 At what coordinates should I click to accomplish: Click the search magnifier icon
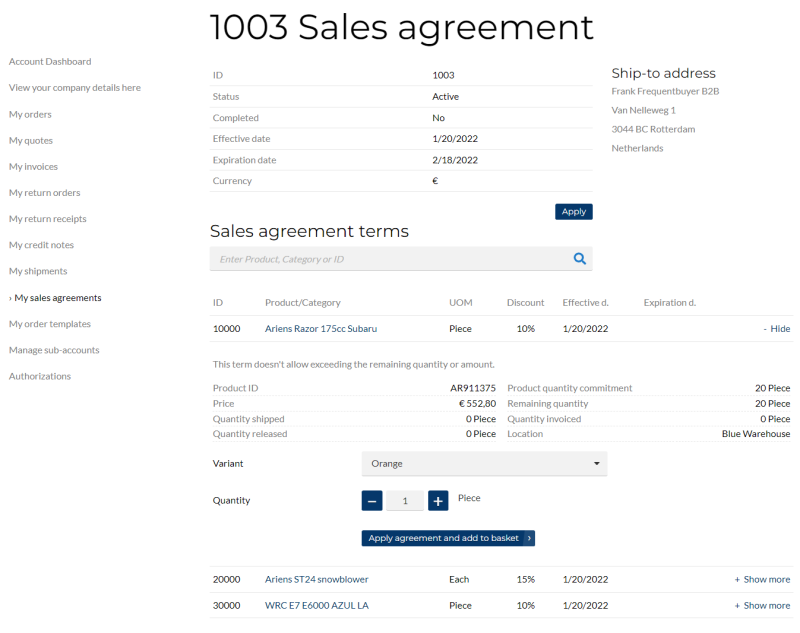point(579,259)
